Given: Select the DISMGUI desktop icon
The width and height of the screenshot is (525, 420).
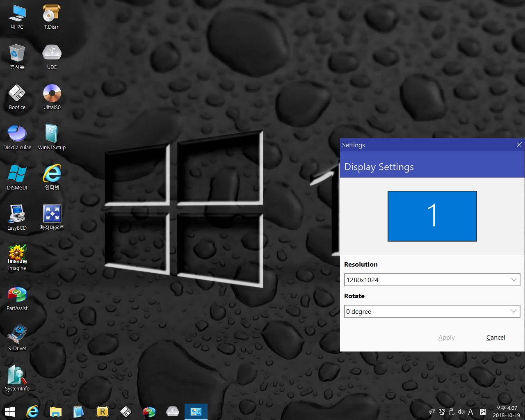Looking at the screenshot, I should [17, 178].
